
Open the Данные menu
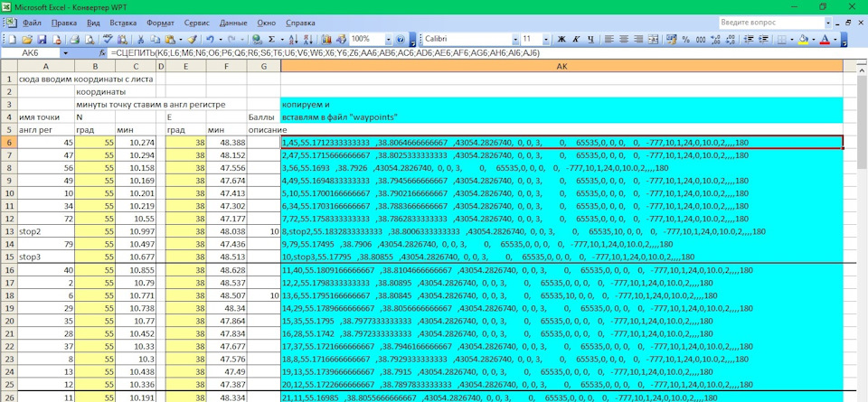click(233, 23)
